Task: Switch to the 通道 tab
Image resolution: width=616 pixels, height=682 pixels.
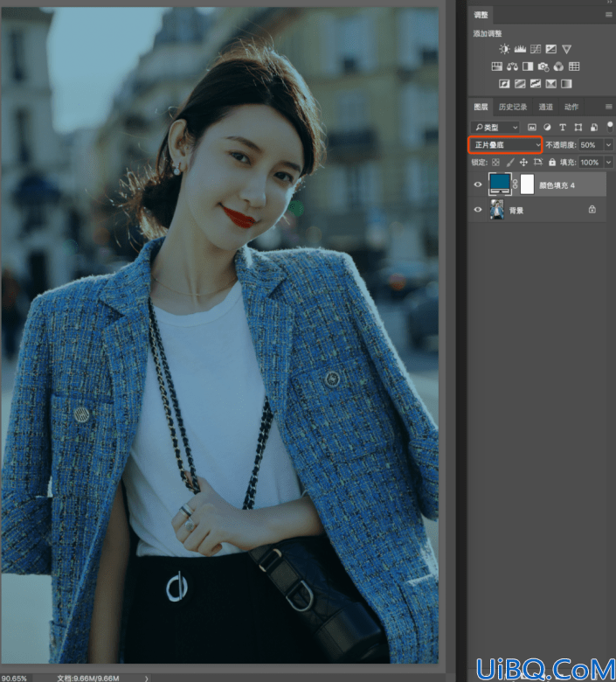Action: [x=545, y=107]
